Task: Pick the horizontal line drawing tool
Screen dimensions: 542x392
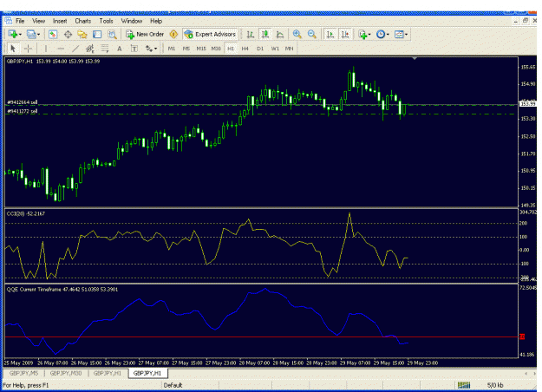Action: [61, 49]
